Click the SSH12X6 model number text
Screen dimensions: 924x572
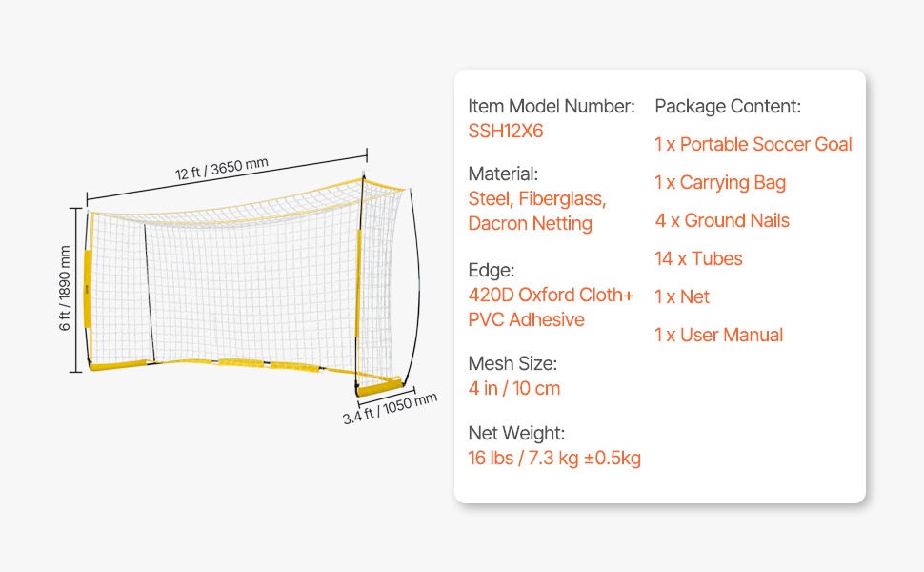point(505,132)
